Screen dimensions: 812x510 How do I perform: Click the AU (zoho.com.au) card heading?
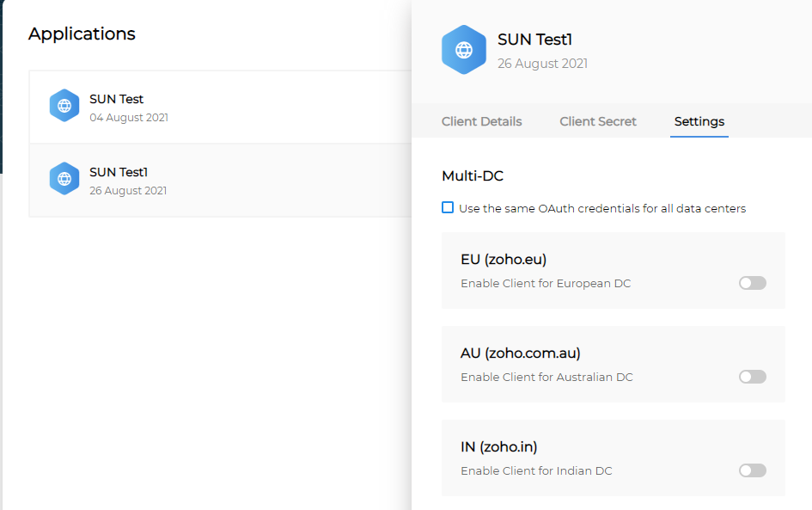pyautogui.click(x=521, y=353)
